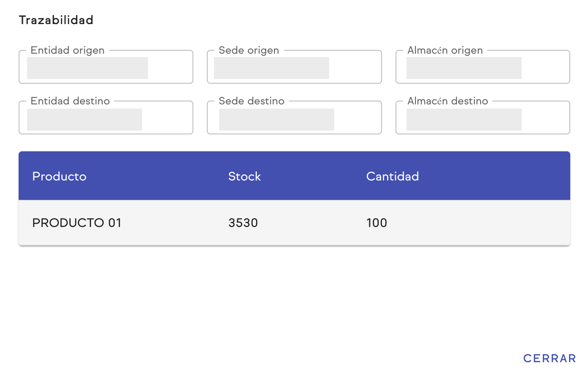Screen dimensions: 588x377
Task: Click the stock value 3530
Action: 243,223
